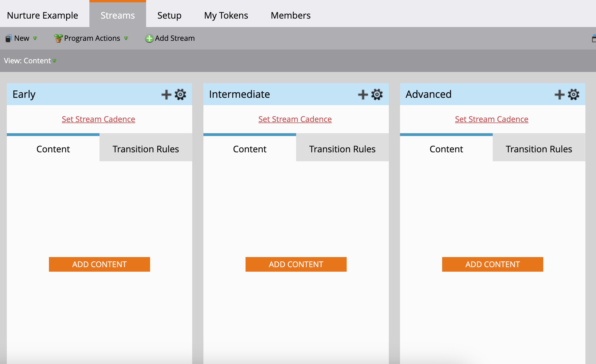
Task: Select the Content tab in Intermediate stream
Action: pyautogui.click(x=250, y=149)
